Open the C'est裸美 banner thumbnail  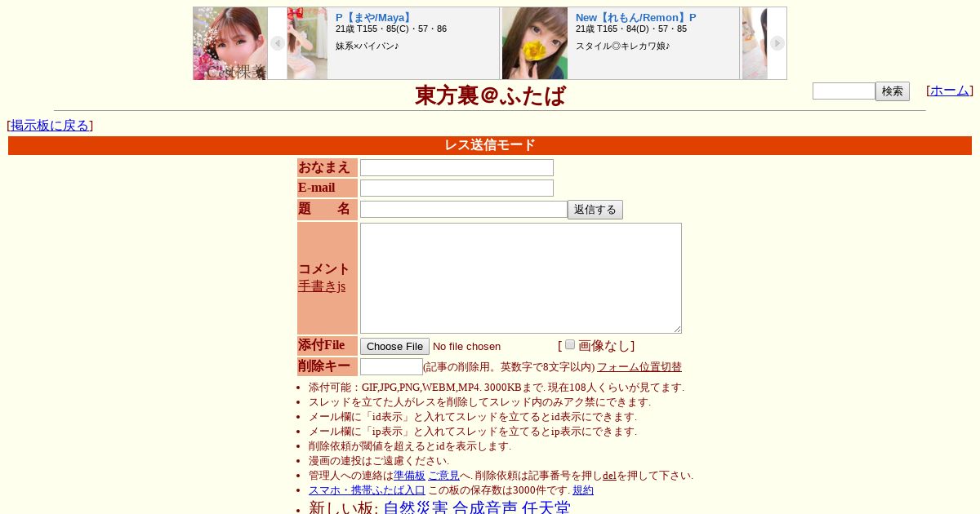click(230, 43)
